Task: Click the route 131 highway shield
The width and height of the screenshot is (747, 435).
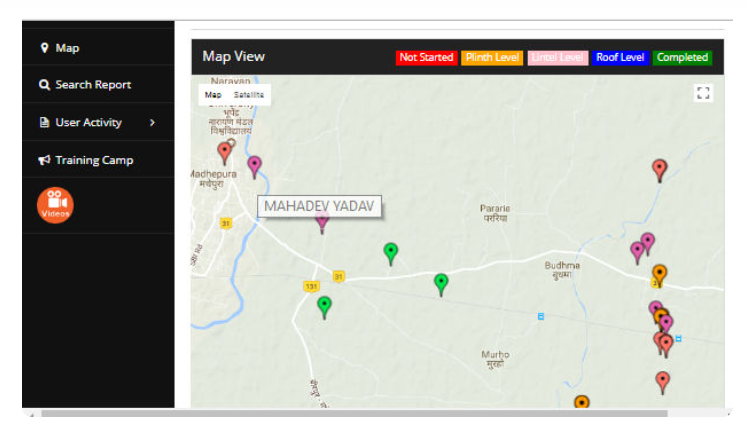Action: pos(311,286)
